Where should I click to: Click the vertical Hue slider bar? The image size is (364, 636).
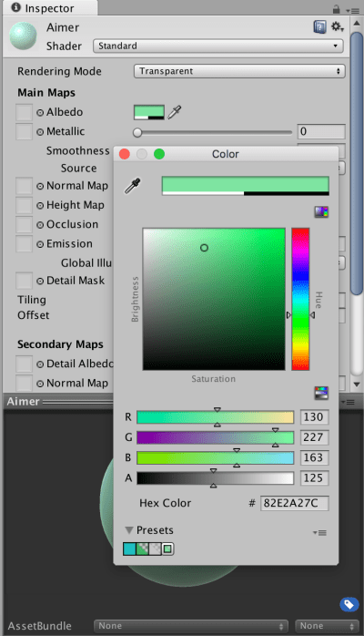tap(300, 299)
